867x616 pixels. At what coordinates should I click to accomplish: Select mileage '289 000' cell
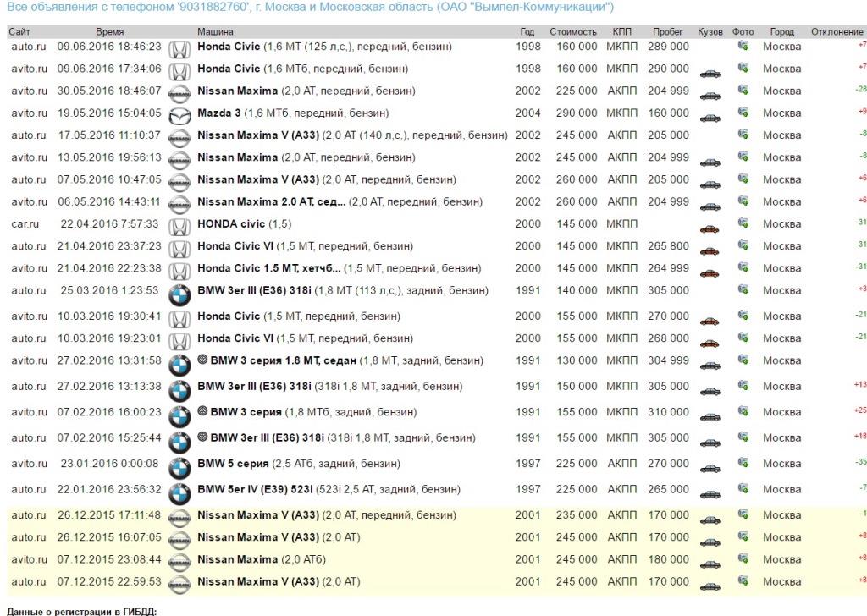pos(669,47)
